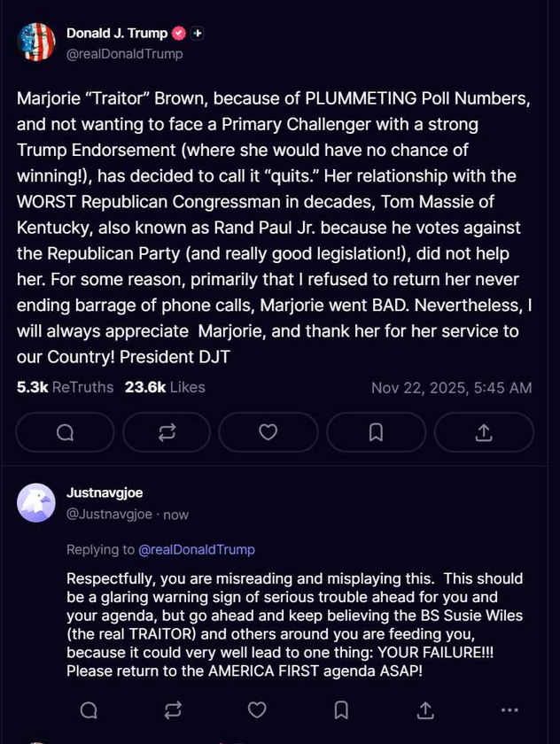Share Justnavgjoe's comment
The image size is (560, 744).
[425, 709]
